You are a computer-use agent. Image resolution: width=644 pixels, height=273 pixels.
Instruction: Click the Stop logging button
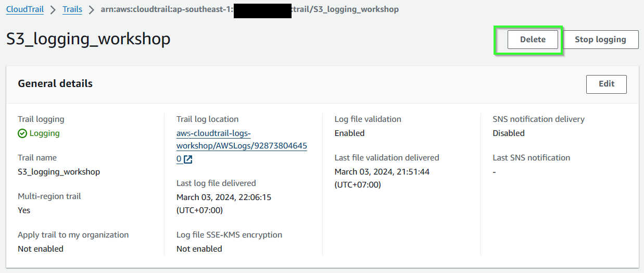(x=600, y=40)
